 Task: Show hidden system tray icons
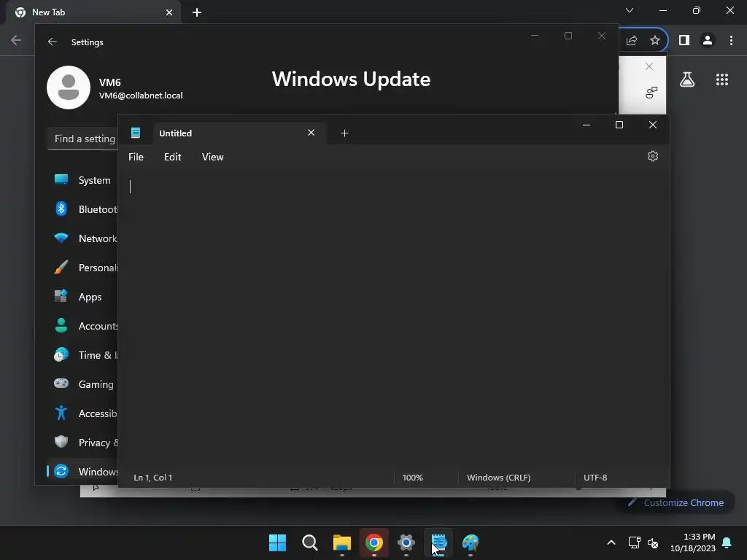[611, 542]
